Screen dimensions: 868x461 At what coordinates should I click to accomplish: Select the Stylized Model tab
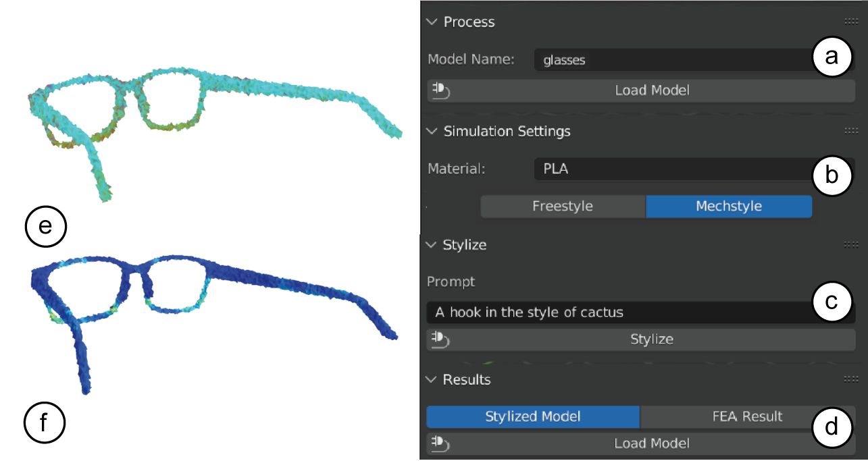click(x=533, y=416)
